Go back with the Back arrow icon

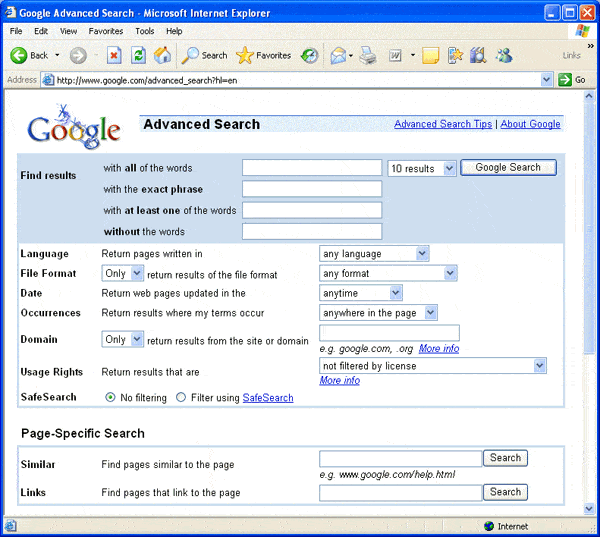click(18, 56)
